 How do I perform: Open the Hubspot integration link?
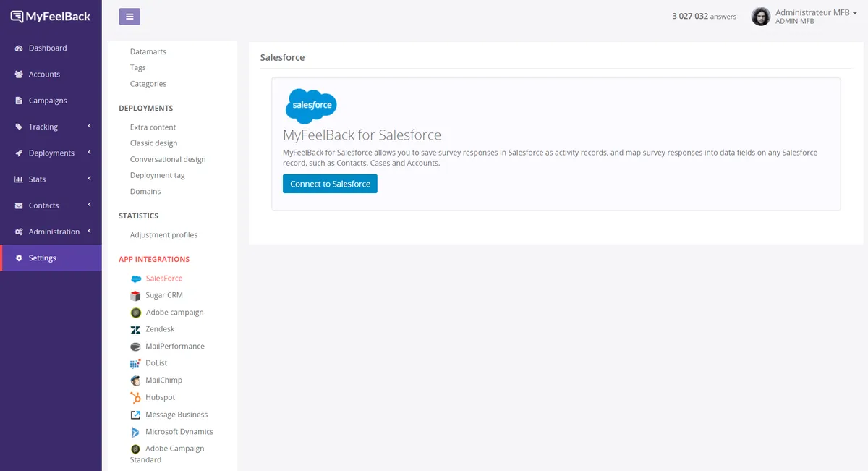coord(160,397)
